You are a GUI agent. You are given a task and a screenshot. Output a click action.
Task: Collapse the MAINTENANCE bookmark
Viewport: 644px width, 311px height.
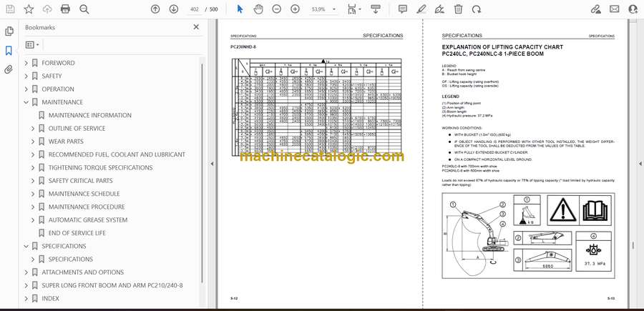tap(26, 102)
